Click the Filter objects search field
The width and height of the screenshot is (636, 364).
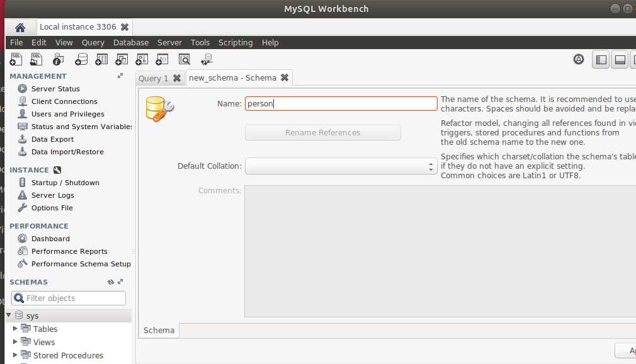69,298
